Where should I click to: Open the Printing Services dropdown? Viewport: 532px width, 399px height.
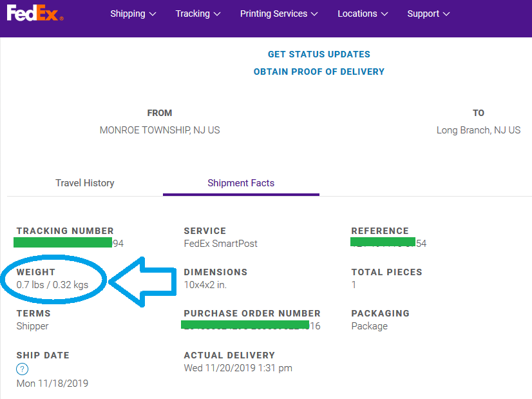click(279, 14)
